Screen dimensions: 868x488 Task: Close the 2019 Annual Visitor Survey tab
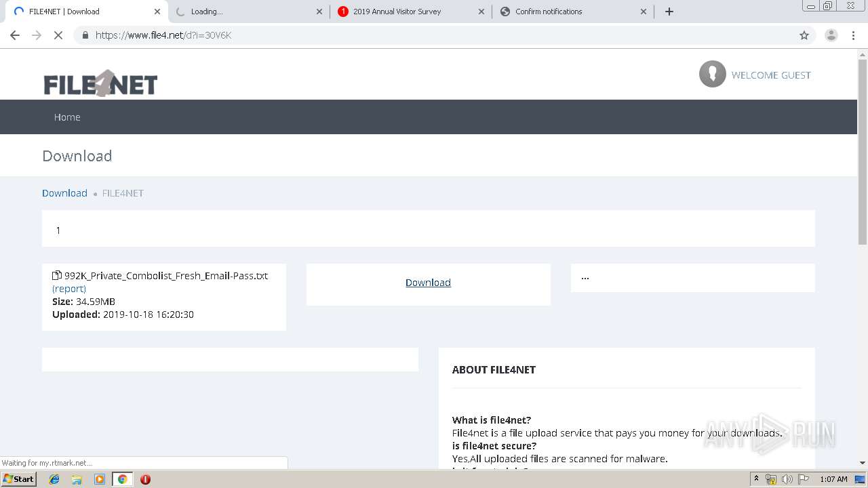(x=481, y=12)
